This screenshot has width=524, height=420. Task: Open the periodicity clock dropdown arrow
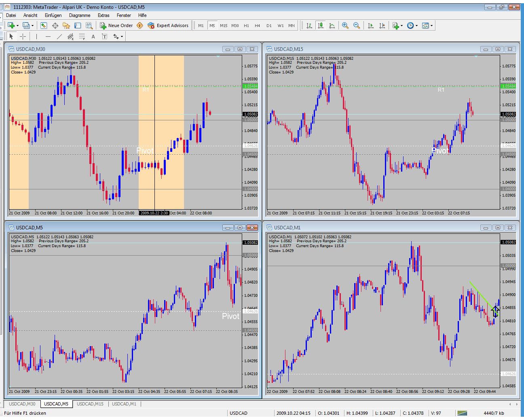(x=416, y=25)
